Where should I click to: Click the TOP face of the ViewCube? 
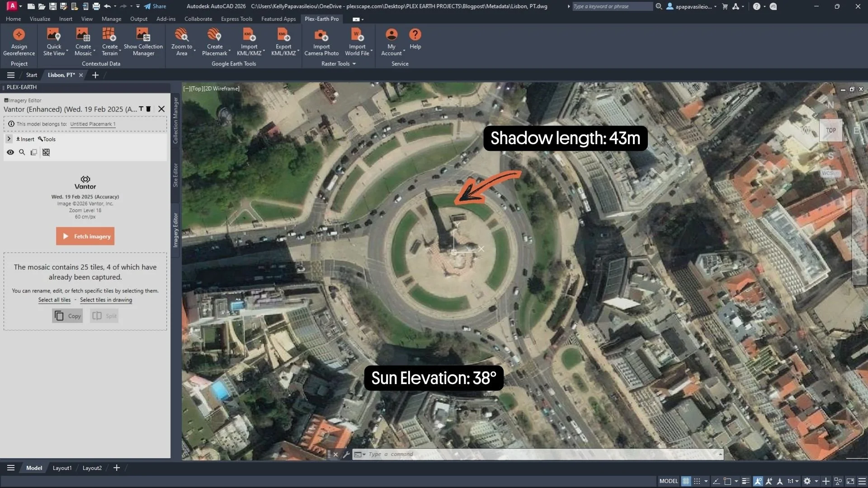(x=830, y=131)
